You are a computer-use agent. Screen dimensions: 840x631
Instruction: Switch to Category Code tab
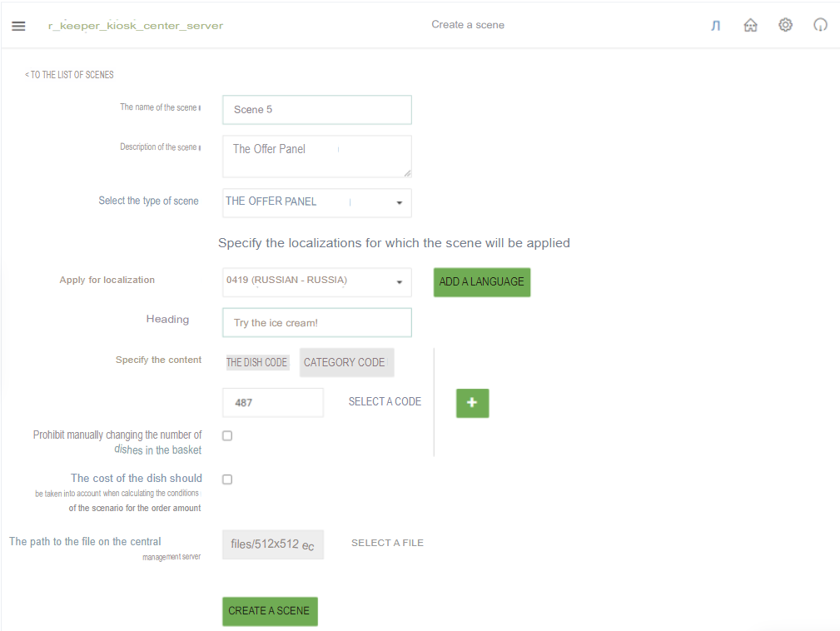pyautogui.click(x=346, y=363)
